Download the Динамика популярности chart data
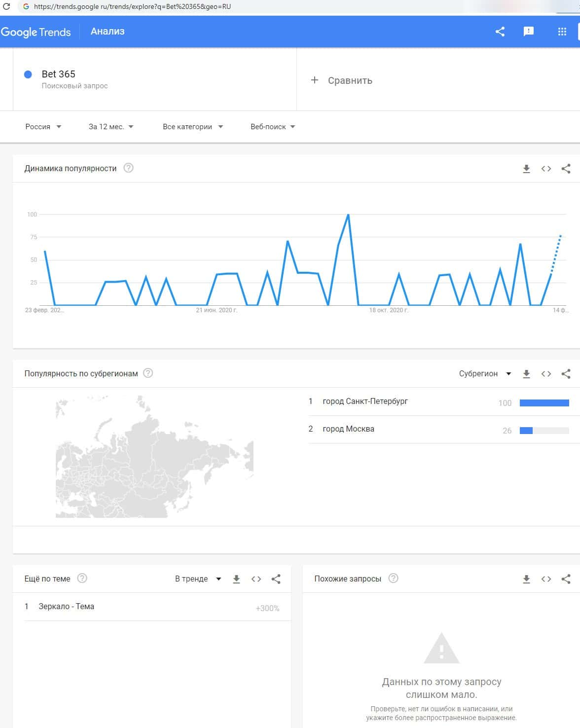The height and width of the screenshot is (728, 580). (526, 169)
